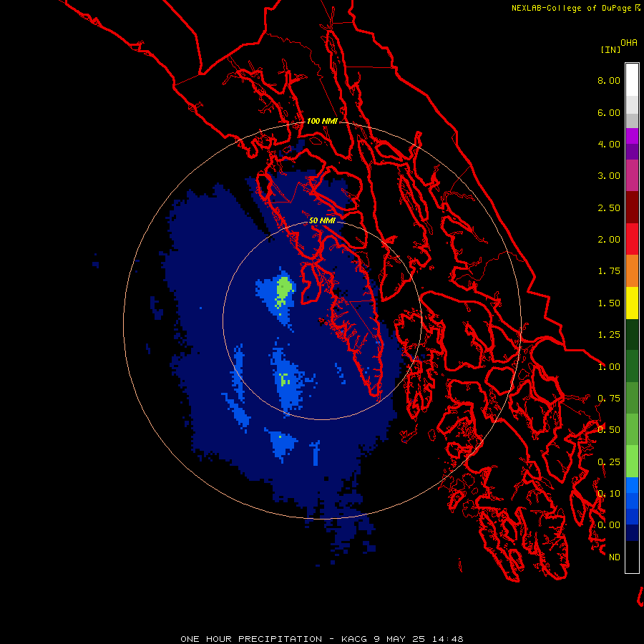The image size is (644, 644).
Task: Click the ONE HOUR PRECIPITATION title text
Action: click(251, 639)
